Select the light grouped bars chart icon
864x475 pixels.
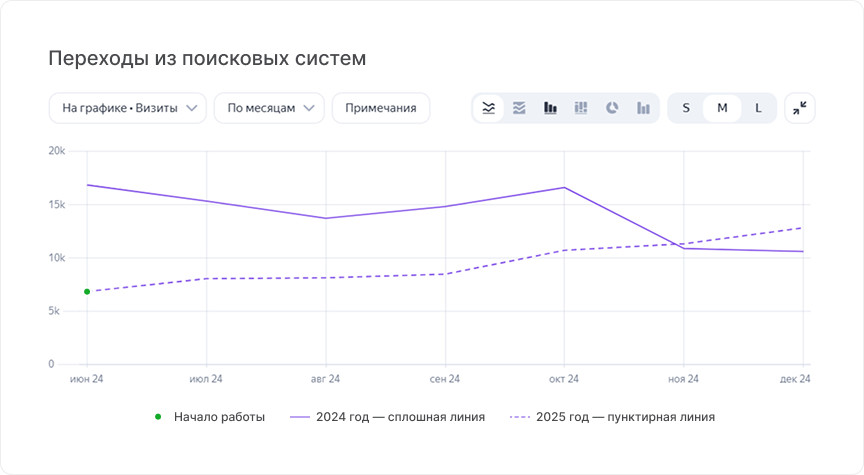(643, 108)
